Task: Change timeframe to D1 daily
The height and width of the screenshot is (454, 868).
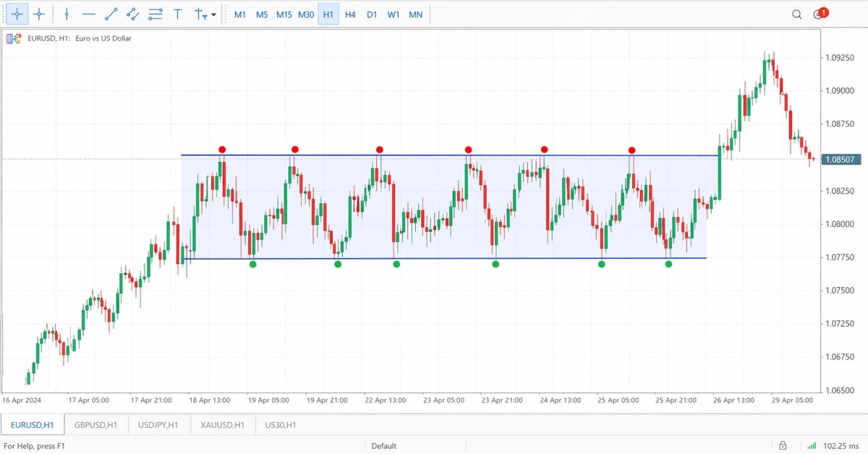Action: coord(372,14)
